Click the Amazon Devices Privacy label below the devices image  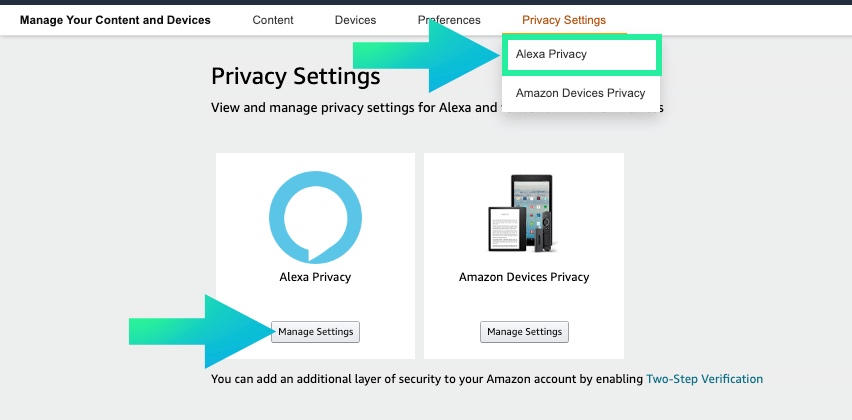point(524,277)
